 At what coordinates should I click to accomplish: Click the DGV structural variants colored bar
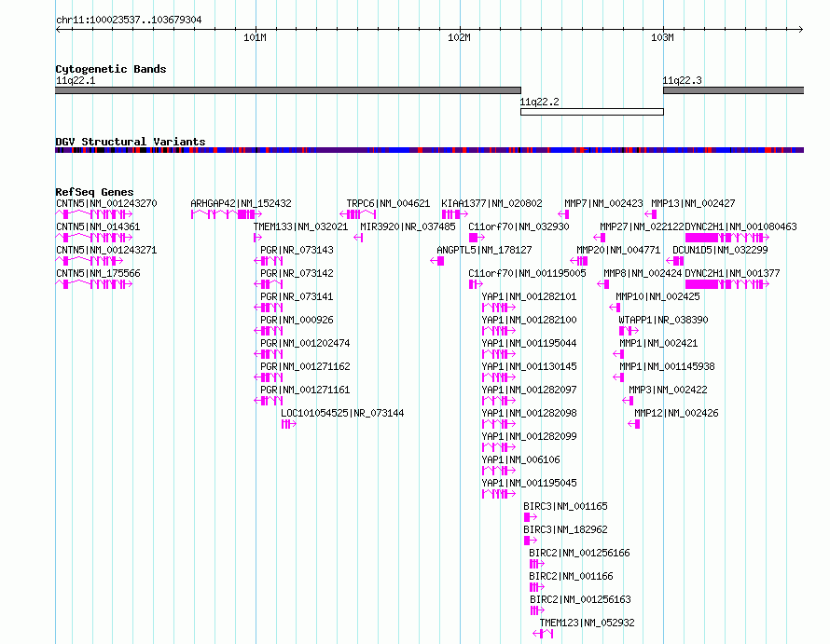click(x=429, y=150)
